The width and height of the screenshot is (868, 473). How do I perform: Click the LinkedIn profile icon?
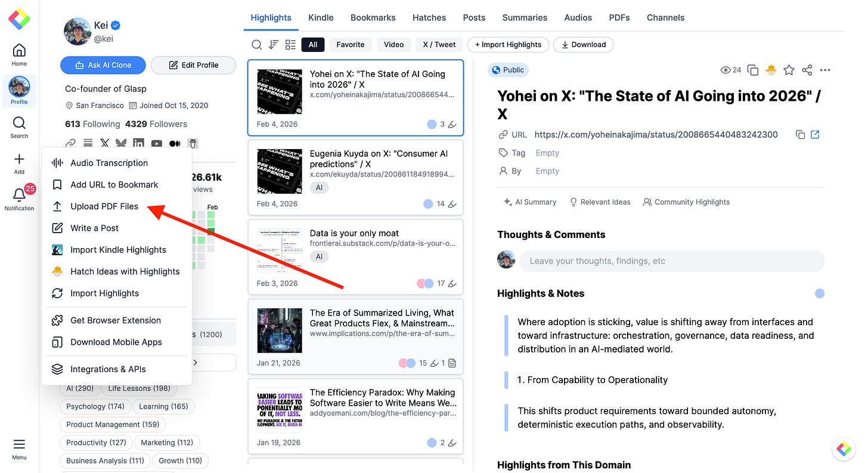click(138, 143)
